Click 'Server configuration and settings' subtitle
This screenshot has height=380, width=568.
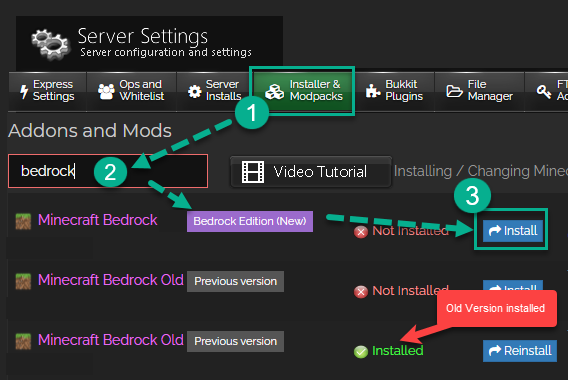coord(166,53)
